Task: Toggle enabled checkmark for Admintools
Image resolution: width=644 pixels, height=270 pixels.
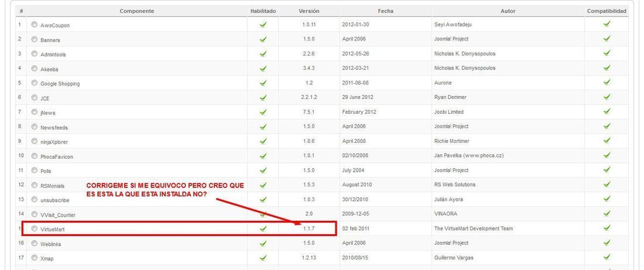Action: (263, 54)
